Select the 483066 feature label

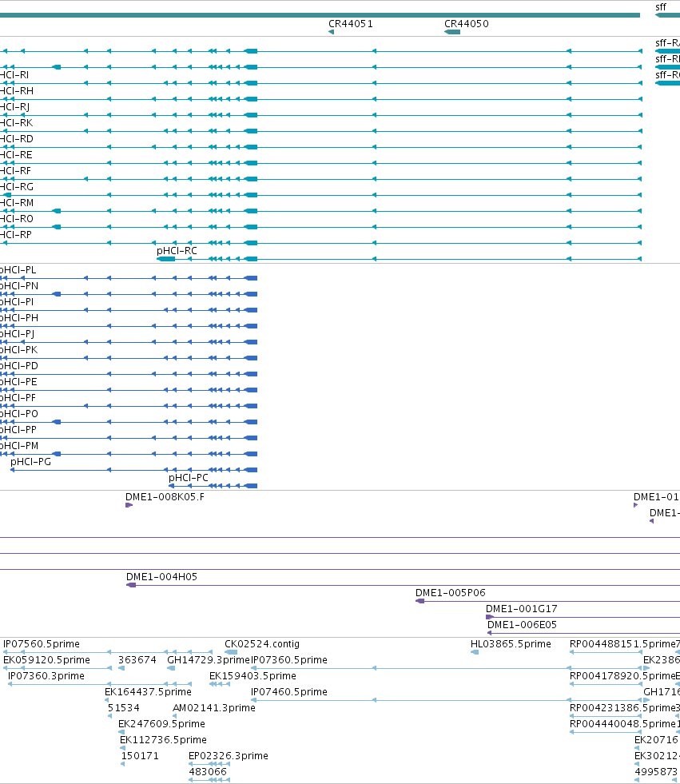pyautogui.click(x=208, y=772)
